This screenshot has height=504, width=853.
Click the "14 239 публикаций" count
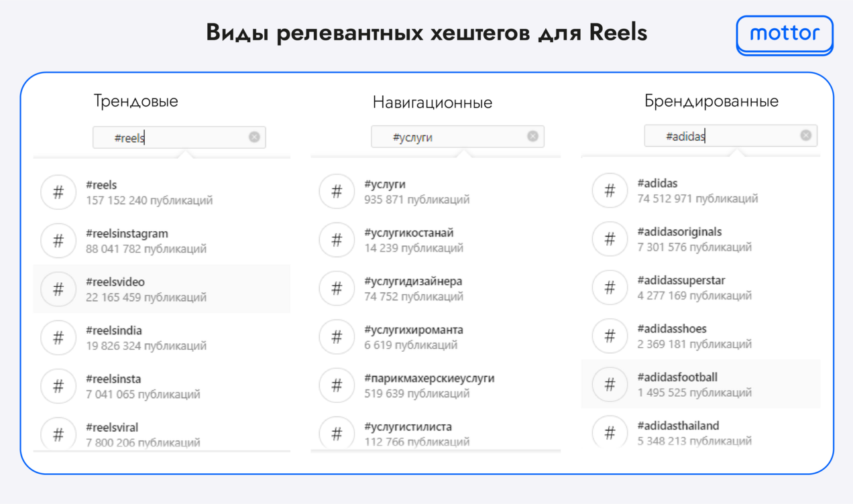point(414,248)
